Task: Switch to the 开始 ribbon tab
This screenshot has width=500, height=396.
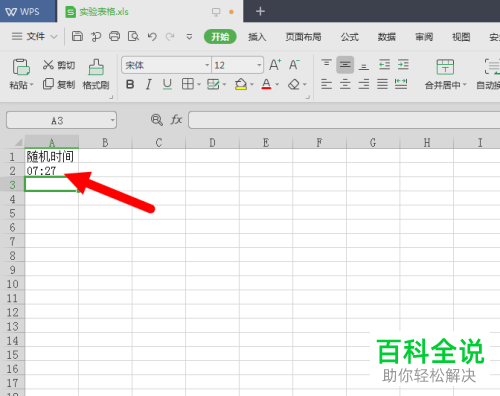Action: (x=220, y=36)
